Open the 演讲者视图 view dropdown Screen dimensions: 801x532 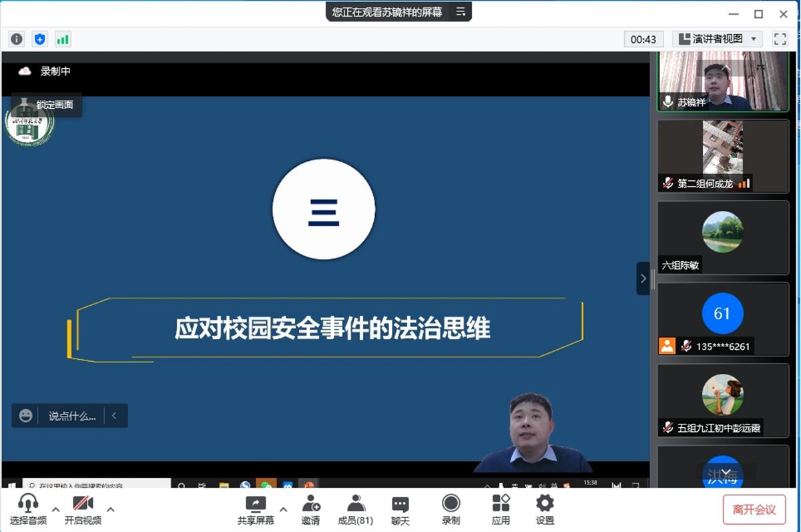point(717,39)
